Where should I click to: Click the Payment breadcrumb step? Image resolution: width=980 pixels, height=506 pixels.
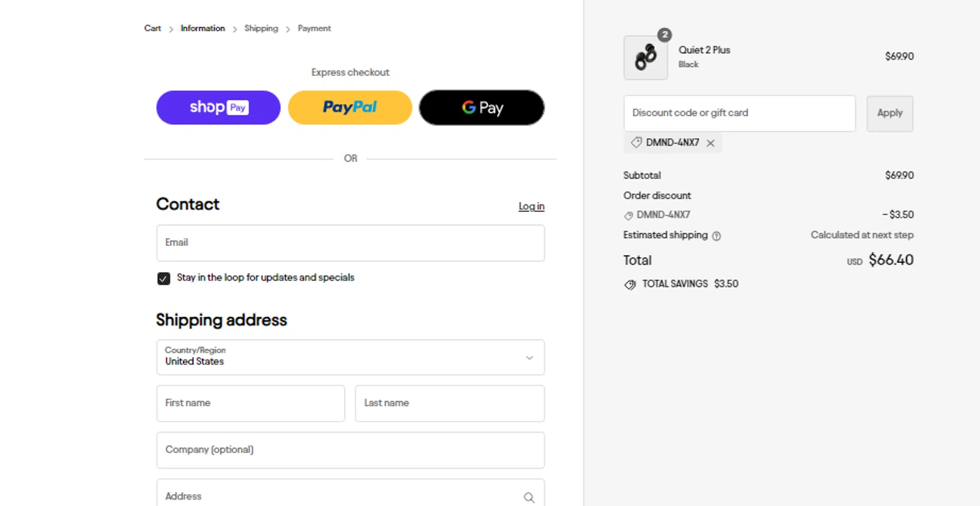coord(314,28)
